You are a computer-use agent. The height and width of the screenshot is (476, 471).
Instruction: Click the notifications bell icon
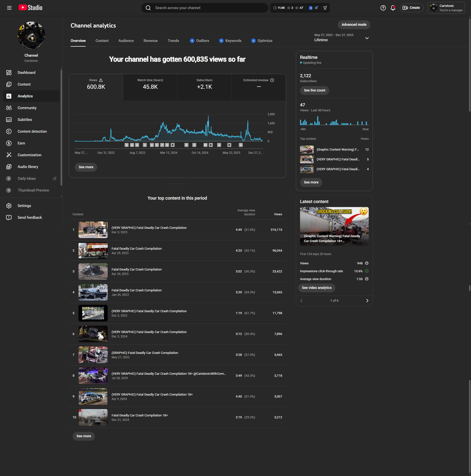tap(393, 8)
